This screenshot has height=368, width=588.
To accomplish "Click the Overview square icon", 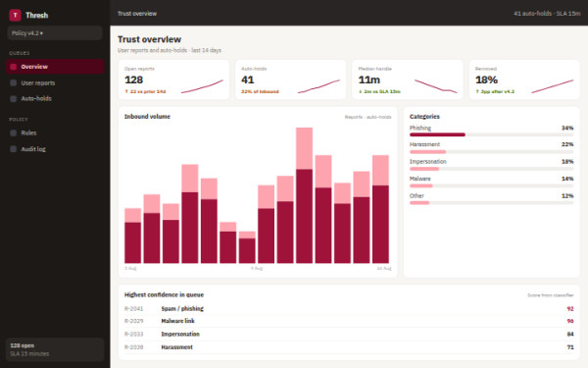I will [x=14, y=67].
